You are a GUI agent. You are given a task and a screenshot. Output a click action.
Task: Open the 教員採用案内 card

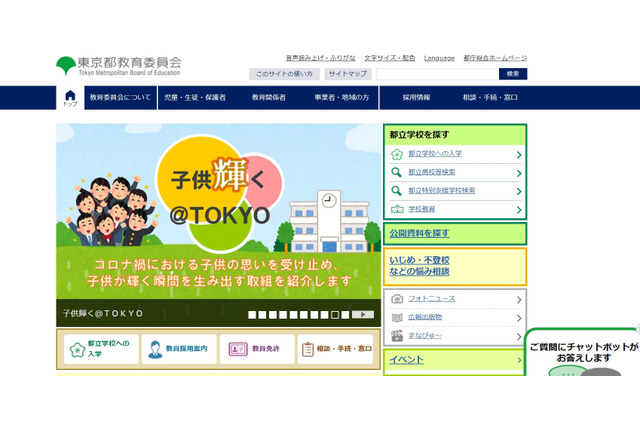coord(179,349)
